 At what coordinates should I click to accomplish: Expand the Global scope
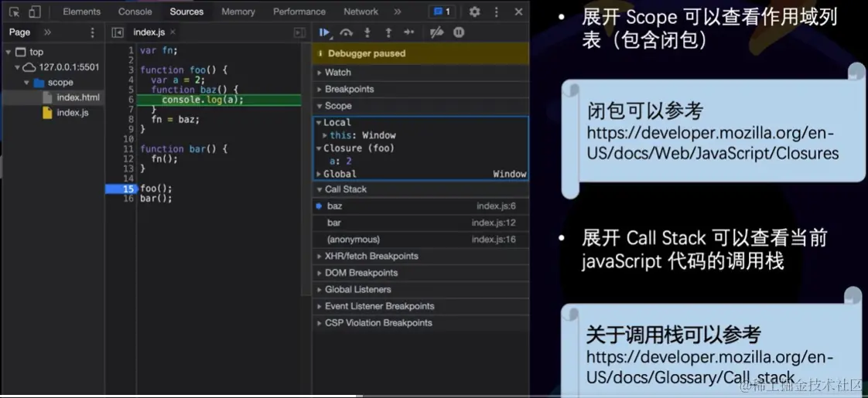(319, 174)
